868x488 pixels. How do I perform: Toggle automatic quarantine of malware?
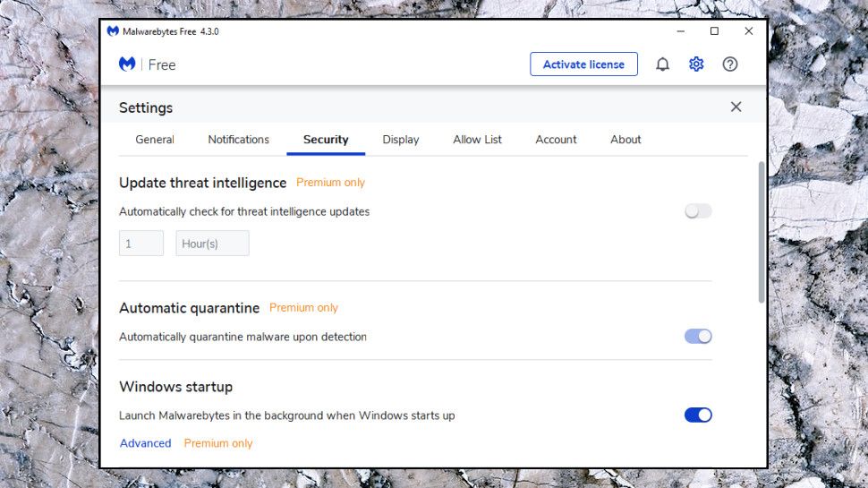[x=698, y=337]
